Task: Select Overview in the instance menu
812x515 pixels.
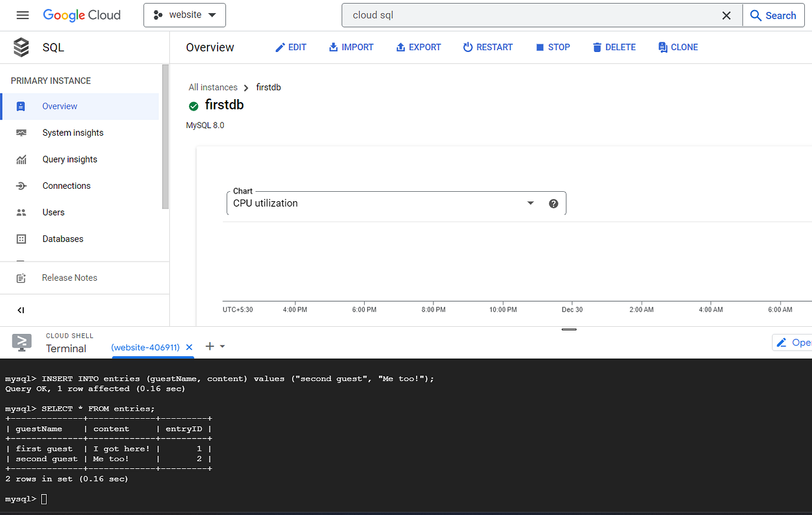Action: tap(59, 106)
